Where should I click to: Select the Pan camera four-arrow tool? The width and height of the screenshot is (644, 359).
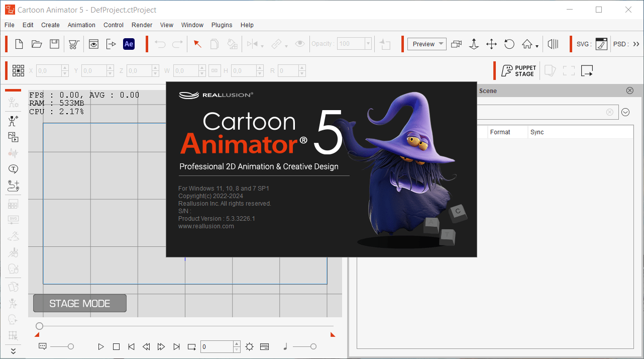pos(491,44)
